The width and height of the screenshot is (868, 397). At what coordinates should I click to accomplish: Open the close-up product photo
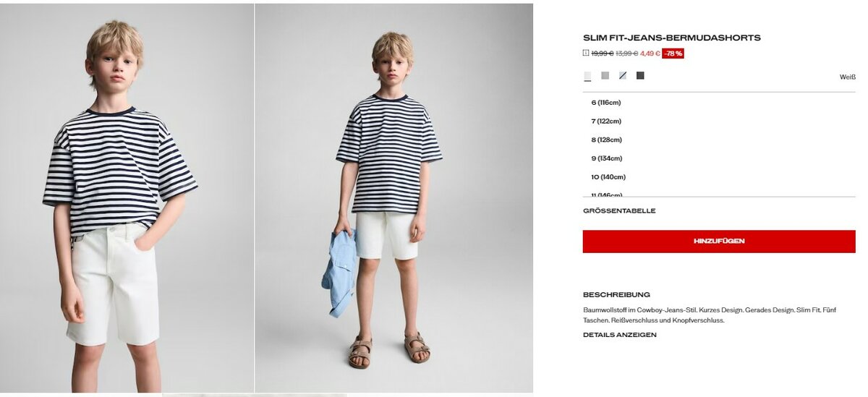click(x=127, y=198)
